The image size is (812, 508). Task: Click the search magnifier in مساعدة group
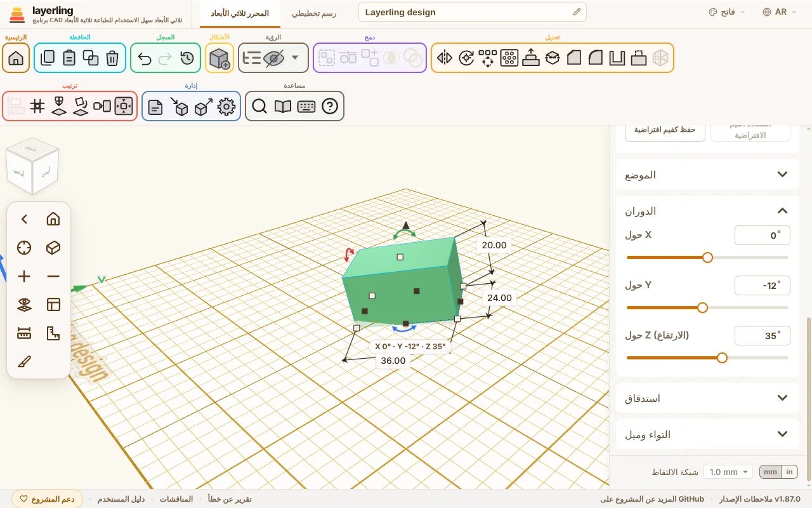[x=259, y=107]
